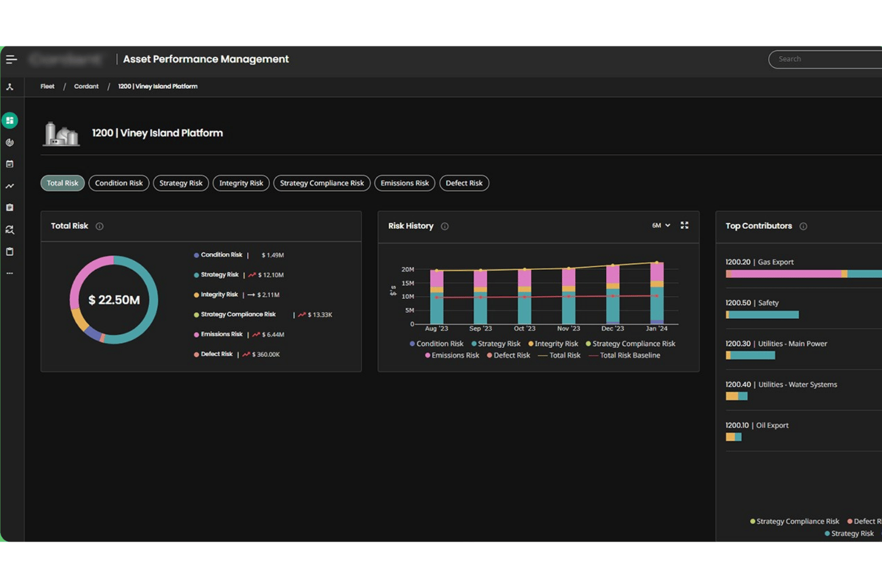Toggle Emissions Risk in Risk History legend
882x588 pixels.
[x=452, y=356]
